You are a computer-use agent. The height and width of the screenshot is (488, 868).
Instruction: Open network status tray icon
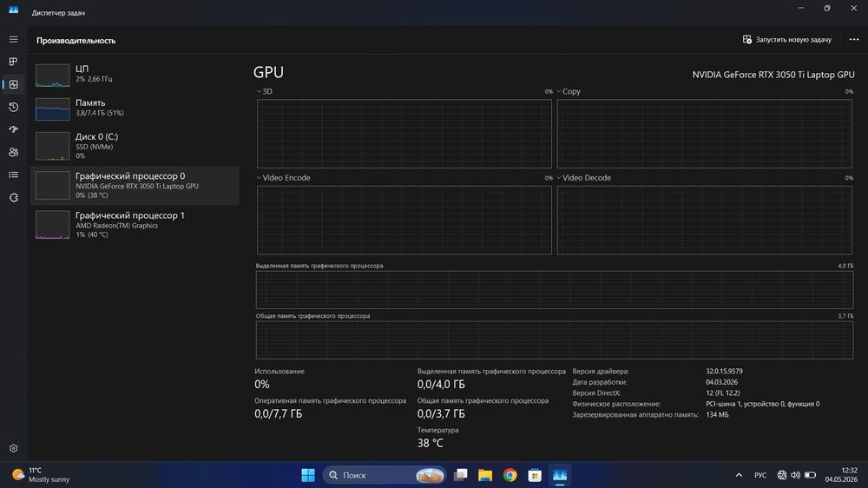tap(782, 475)
